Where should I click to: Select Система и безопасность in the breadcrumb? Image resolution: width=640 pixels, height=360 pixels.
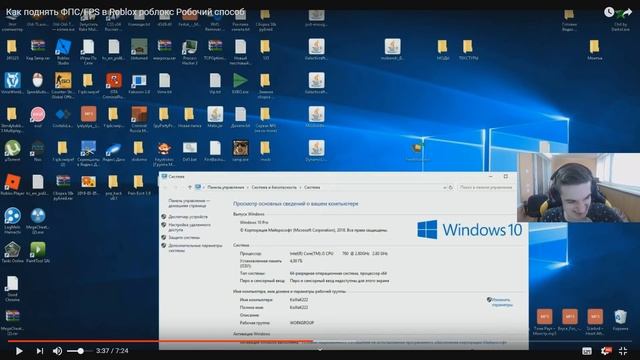[274, 187]
